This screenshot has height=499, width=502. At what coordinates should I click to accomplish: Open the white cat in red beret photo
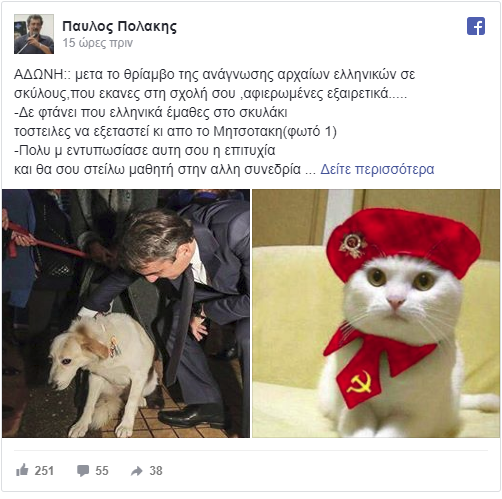pyautogui.click(x=376, y=313)
